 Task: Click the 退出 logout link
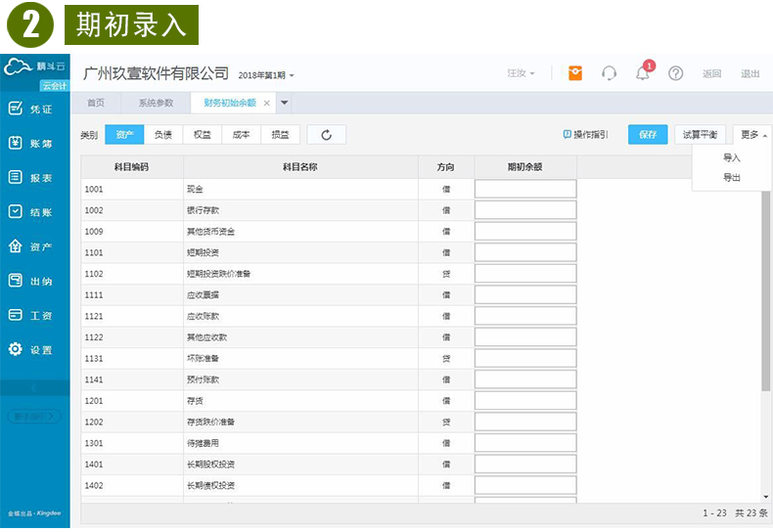coord(750,73)
